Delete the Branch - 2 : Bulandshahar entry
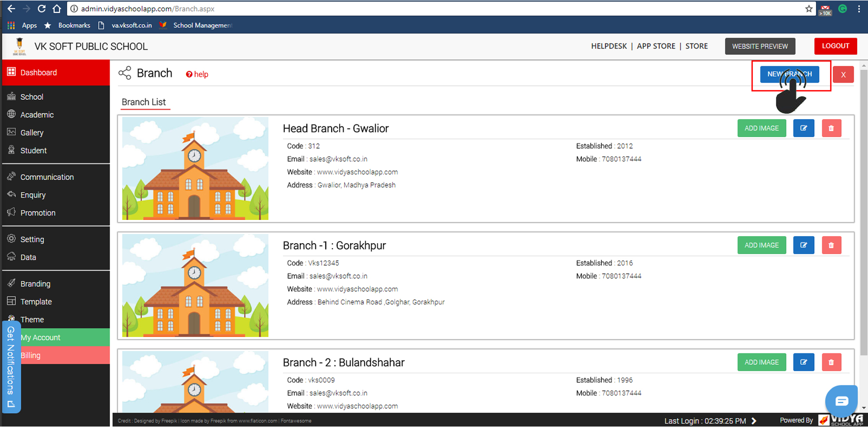The width and height of the screenshot is (868, 427). (x=831, y=362)
